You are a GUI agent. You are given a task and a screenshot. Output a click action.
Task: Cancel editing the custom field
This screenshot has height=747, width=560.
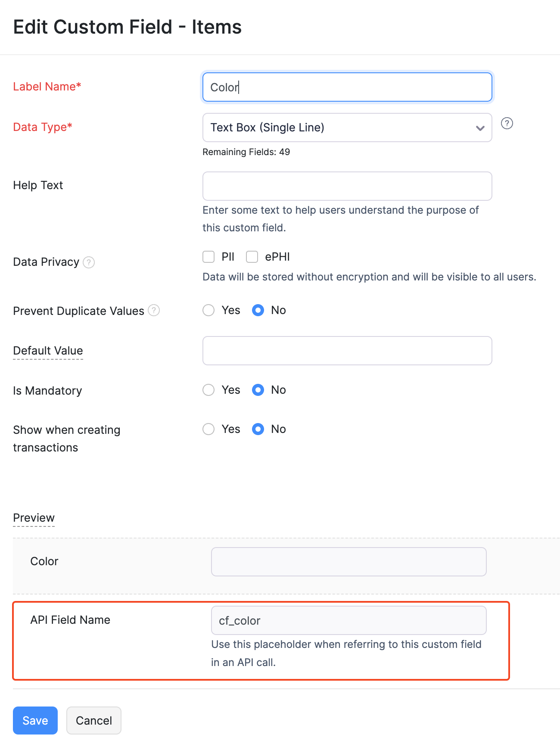click(93, 720)
